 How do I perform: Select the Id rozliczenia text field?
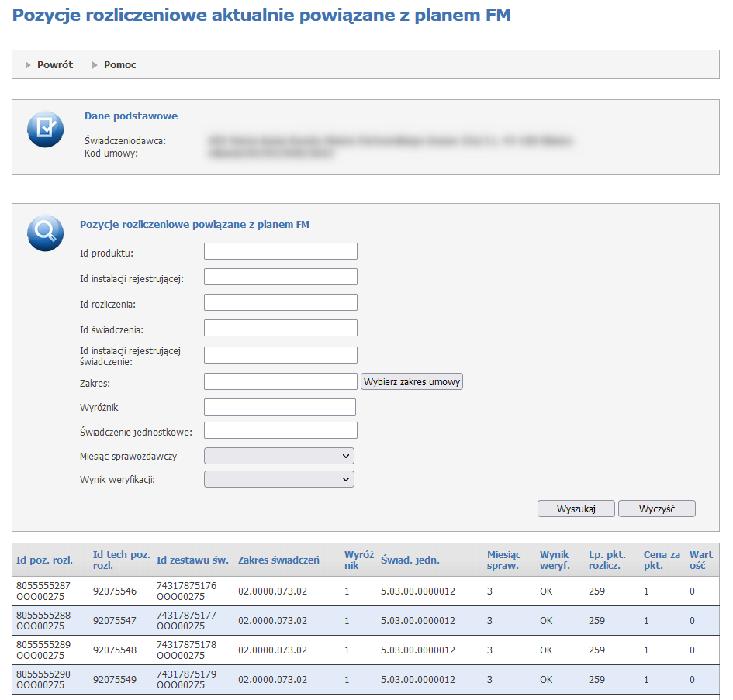280,302
